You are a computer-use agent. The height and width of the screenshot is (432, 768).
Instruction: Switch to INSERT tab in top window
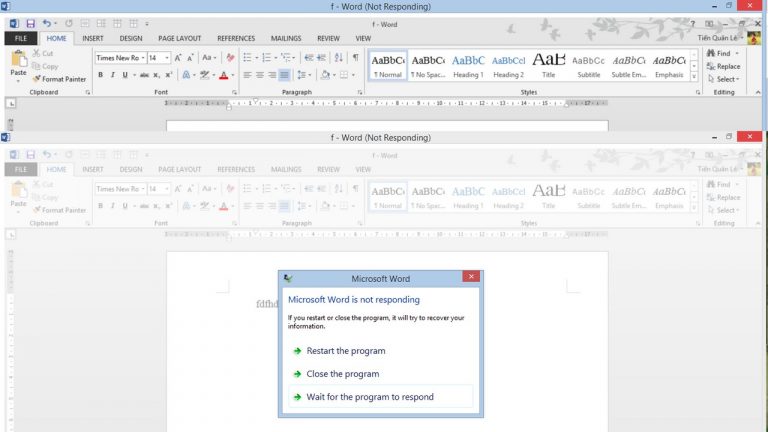93,38
